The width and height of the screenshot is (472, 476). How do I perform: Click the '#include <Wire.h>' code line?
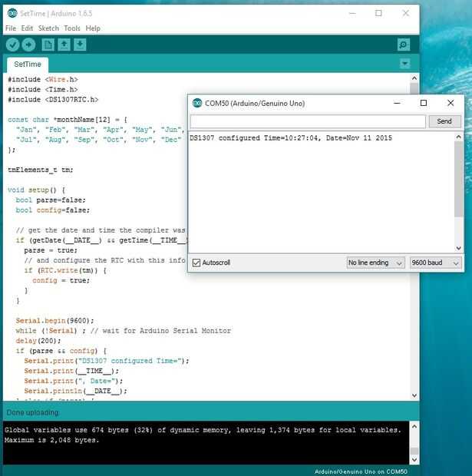click(43, 80)
